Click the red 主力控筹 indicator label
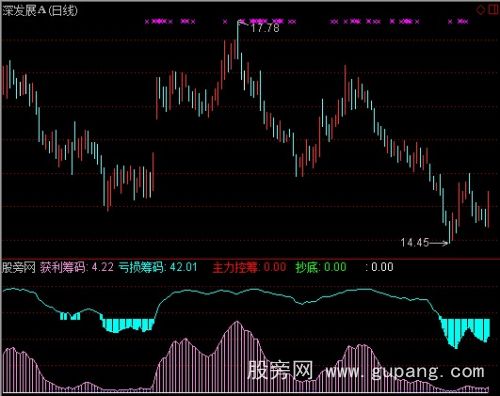Viewport: 500px width, 396px height. [235, 267]
